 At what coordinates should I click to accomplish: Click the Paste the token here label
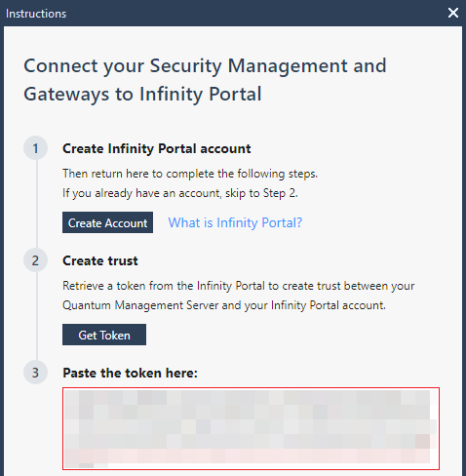click(x=130, y=373)
